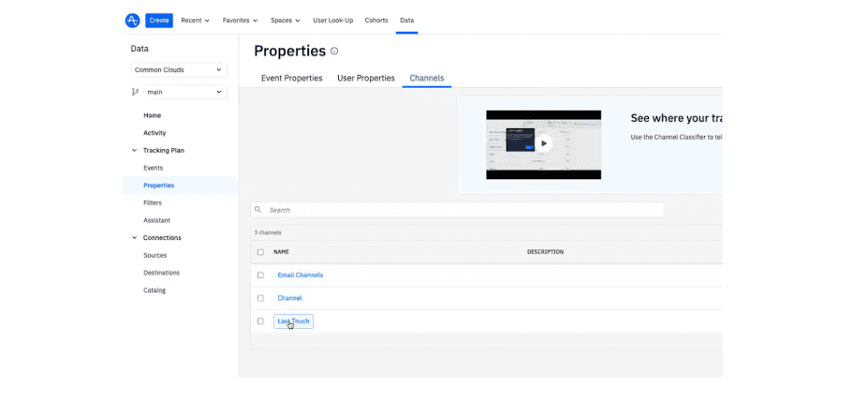868x402 pixels.
Task: Open the Email Channels link
Action: (300, 275)
